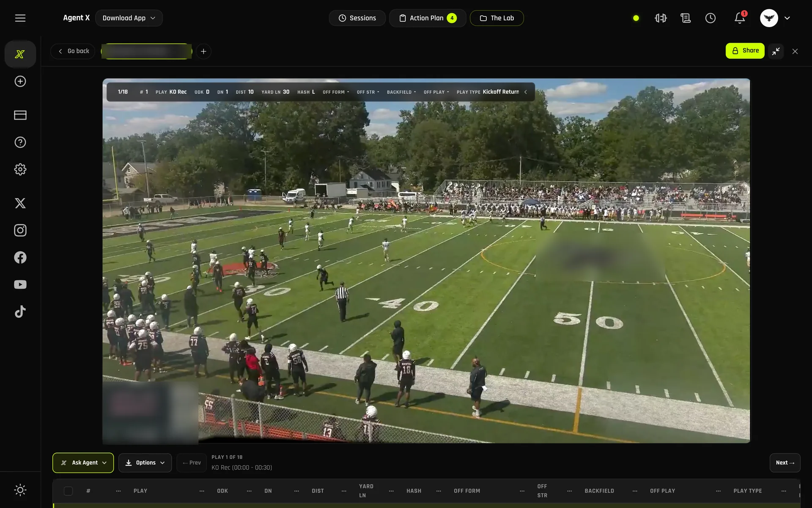Open options dots next to # column
This screenshot has height=508, width=812.
(118, 491)
